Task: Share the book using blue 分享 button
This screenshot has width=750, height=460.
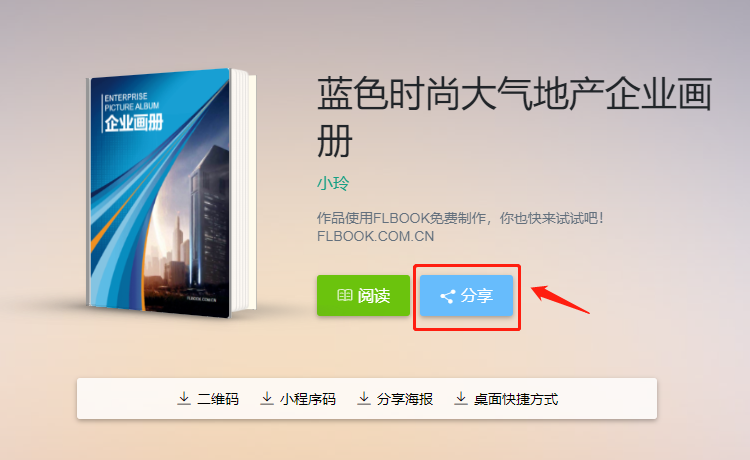Action: (x=466, y=296)
